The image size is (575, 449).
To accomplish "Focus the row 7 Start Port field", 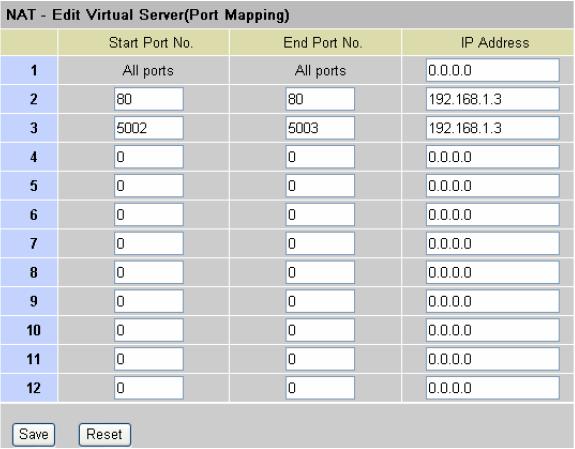I will (149, 244).
